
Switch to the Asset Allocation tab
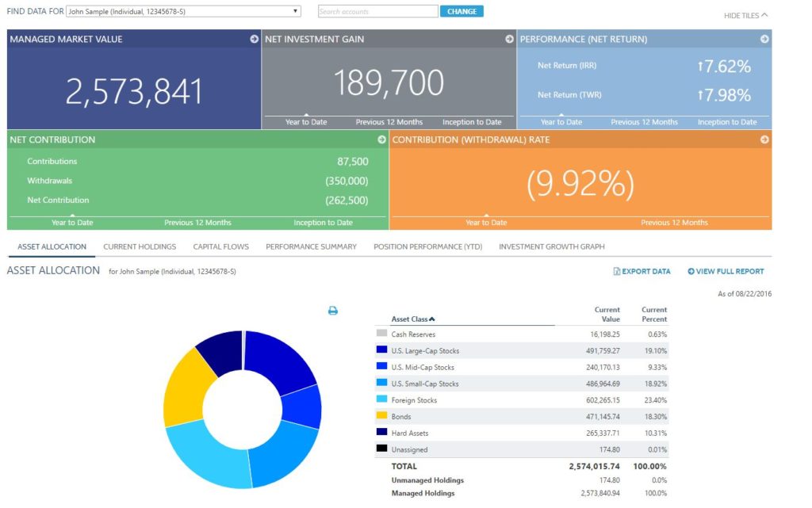(x=52, y=246)
